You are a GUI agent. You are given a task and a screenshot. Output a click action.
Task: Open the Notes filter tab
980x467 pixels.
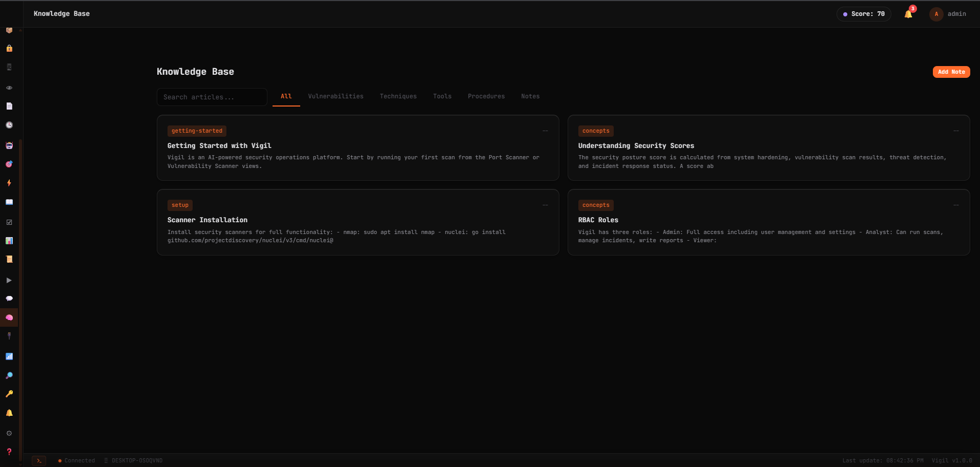530,96
